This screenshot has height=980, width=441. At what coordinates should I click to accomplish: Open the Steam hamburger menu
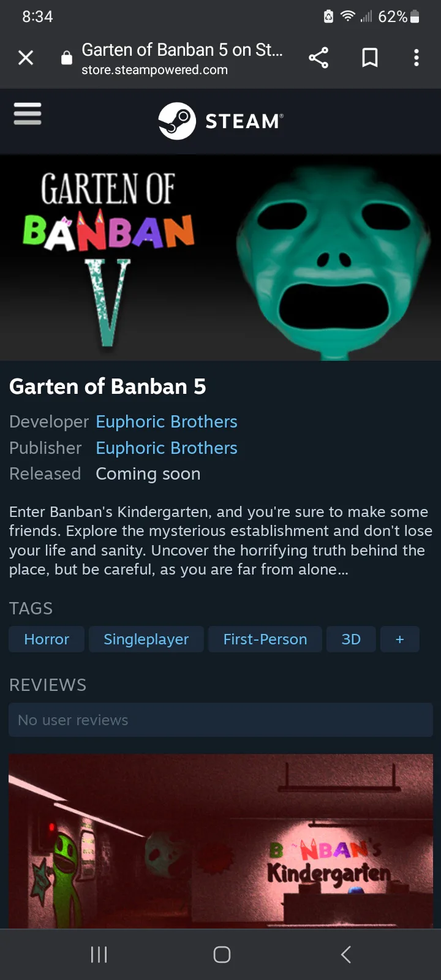28,114
